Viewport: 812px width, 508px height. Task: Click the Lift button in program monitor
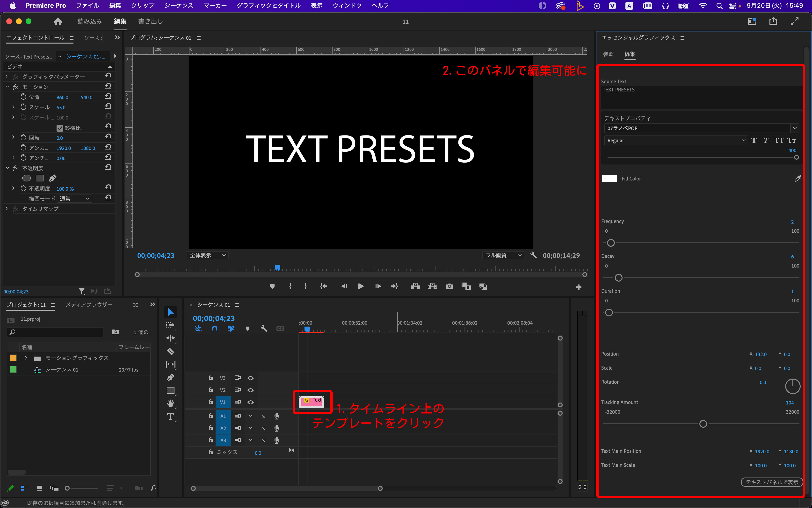415,286
